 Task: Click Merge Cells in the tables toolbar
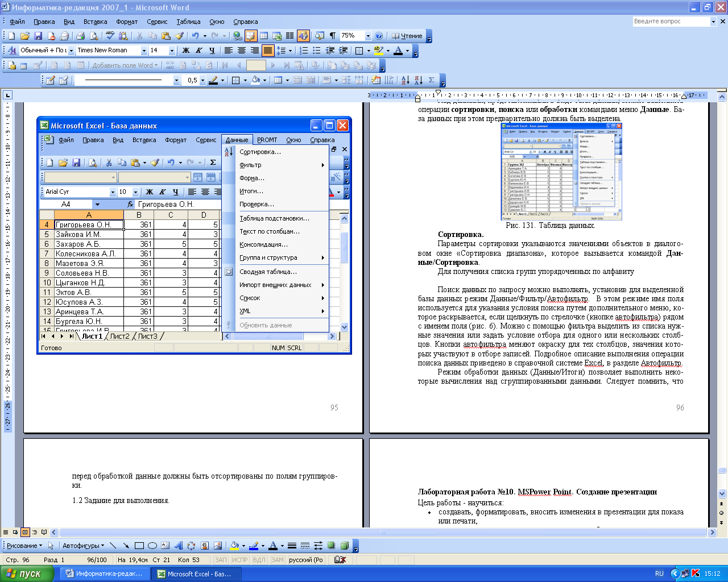click(298, 80)
